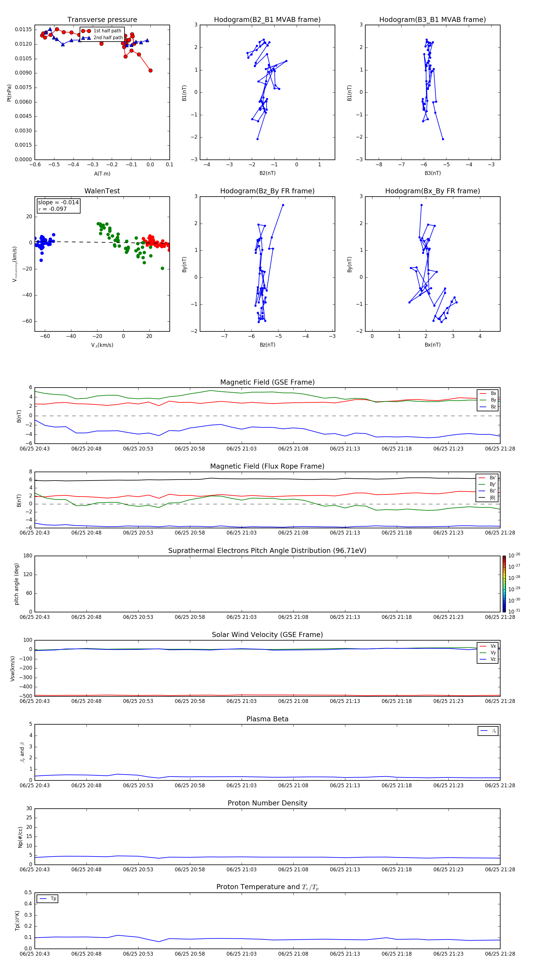
Task: Select "Bz'" in the Flux Rope legend
Action: 487,491
